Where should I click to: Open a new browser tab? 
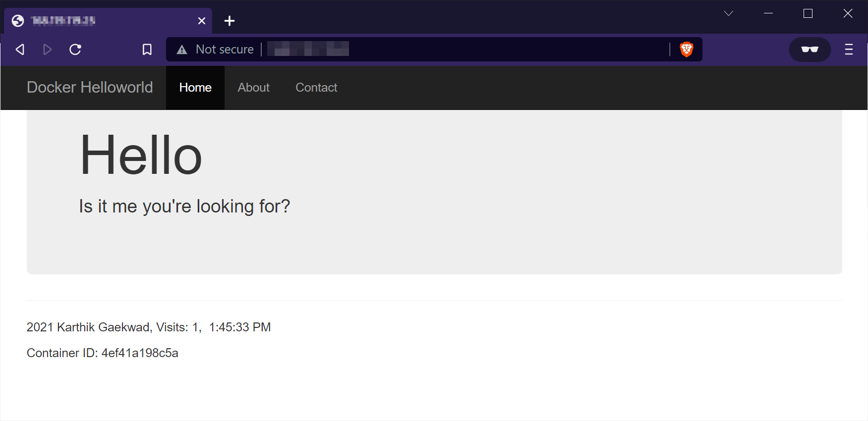[229, 21]
